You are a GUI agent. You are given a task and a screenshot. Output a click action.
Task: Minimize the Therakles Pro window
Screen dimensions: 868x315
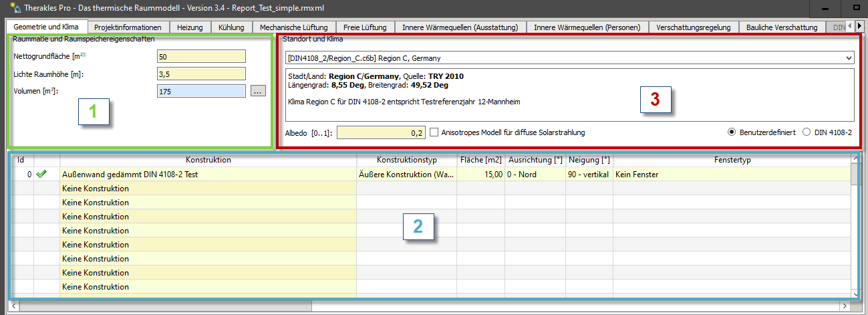coord(827,7)
